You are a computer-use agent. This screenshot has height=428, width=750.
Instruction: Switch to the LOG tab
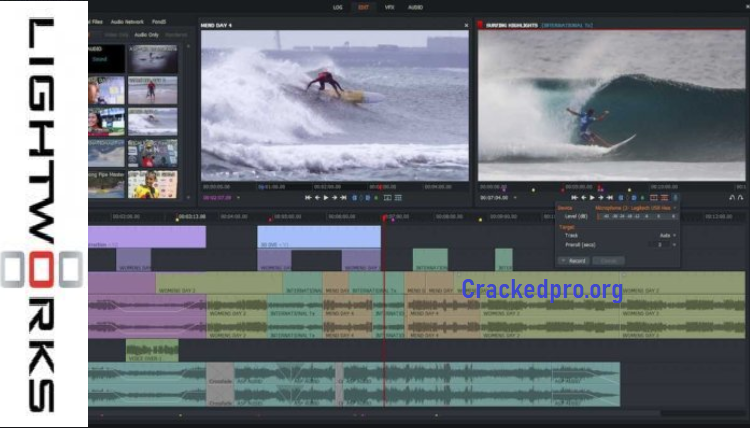(x=338, y=7)
